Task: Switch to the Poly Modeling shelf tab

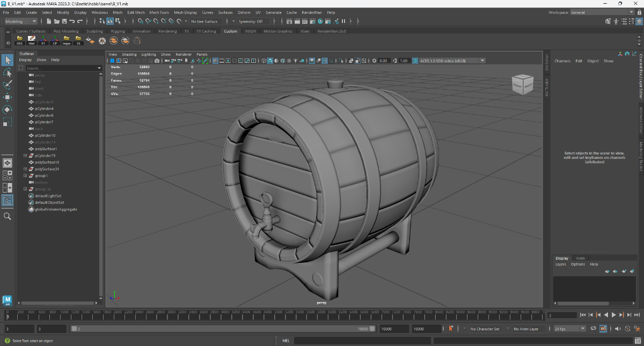Action: click(66, 31)
